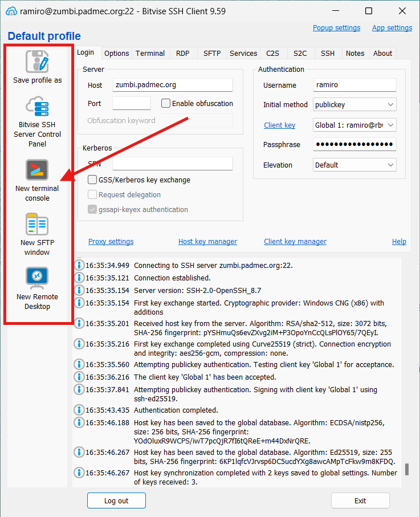The width and height of the screenshot is (420, 517).
Task: Click info icon beside 'client key has been accepted'
Action: (79, 377)
